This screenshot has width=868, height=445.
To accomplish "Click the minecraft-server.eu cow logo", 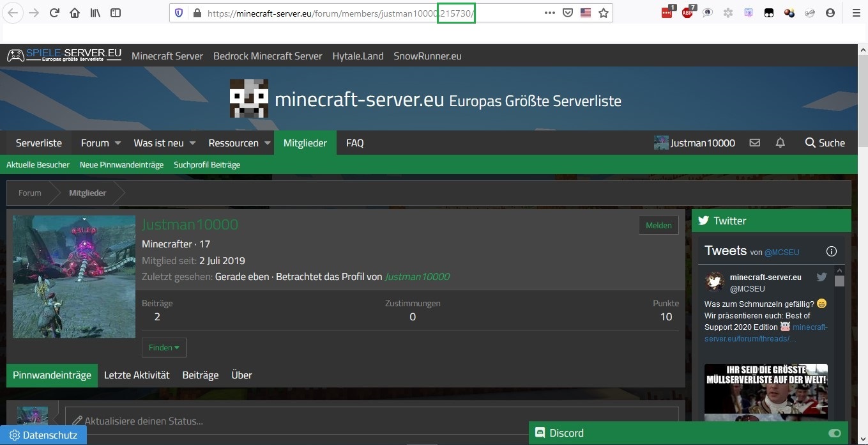I will 249,99.
